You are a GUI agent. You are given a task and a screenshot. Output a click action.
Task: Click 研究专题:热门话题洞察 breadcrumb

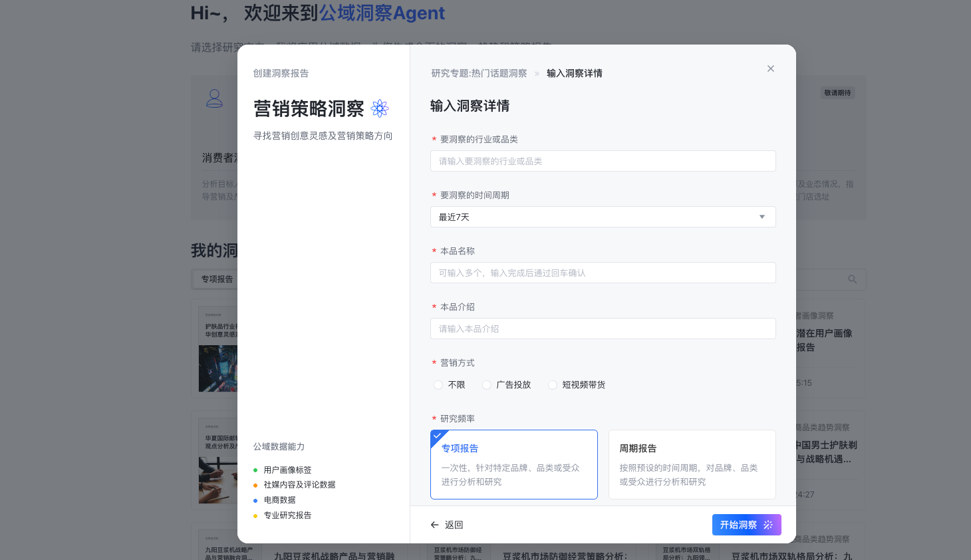coord(479,73)
